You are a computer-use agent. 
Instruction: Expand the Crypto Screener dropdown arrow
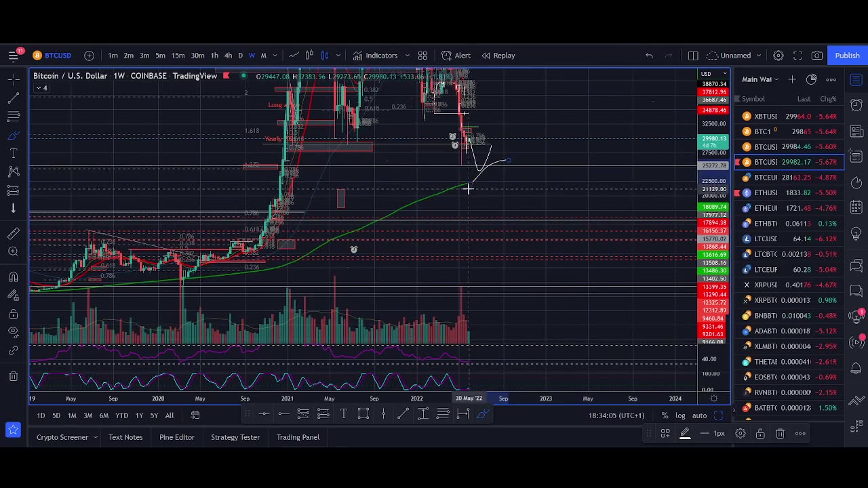pos(96,437)
